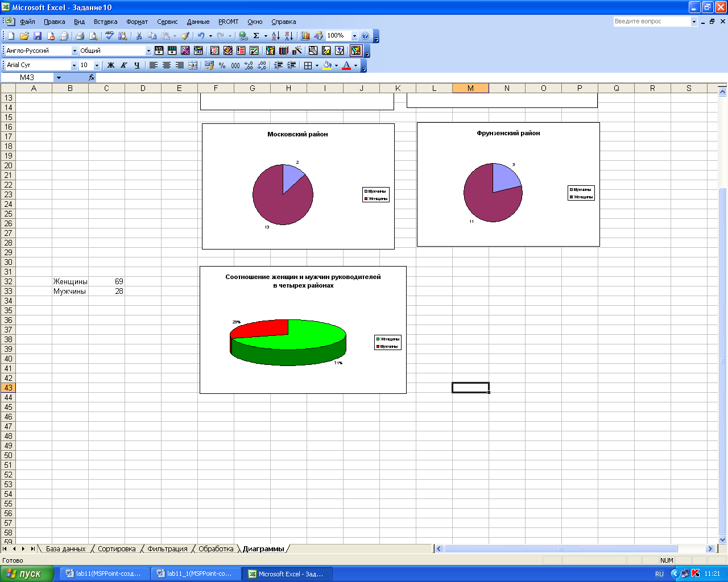The image size is (728, 582).
Task: Launch the Chart Wizard
Action: click(x=305, y=36)
